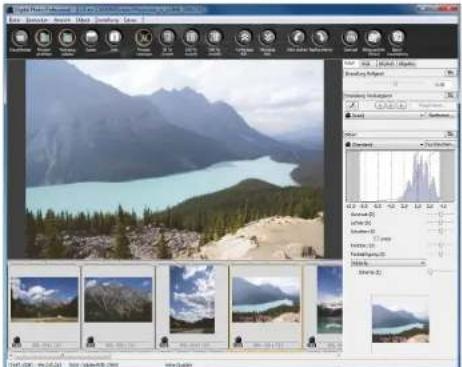462x367 pixels.
Task: Rotate image right (Rechts drehen)
Action: pyautogui.click(x=320, y=41)
